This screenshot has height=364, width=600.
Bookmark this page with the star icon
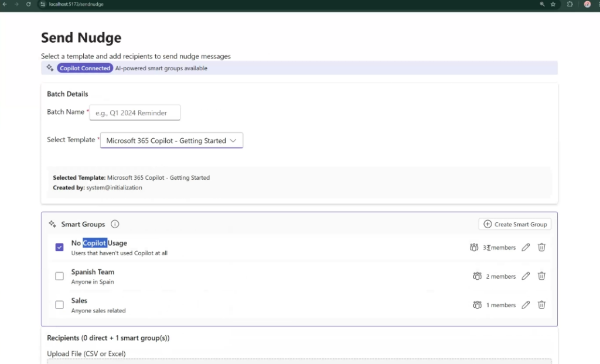pyautogui.click(x=553, y=4)
